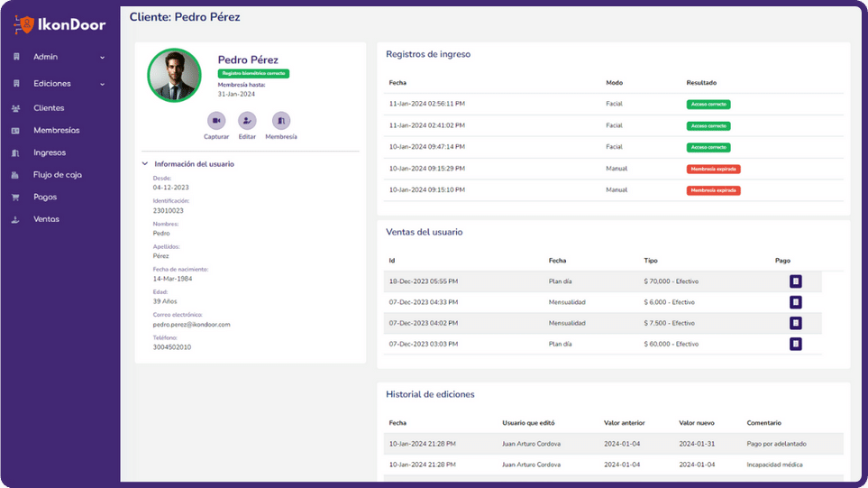This screenshot has height=488, width=868.
Task: Open payment receipt for 18-Dec-2023 sale
Action: pos(796,281)
